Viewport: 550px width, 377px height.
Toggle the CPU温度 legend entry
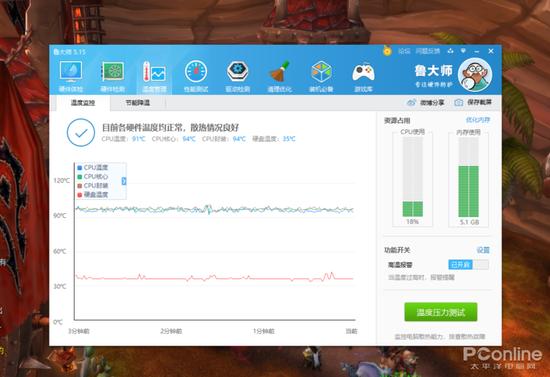pos(93,168)
